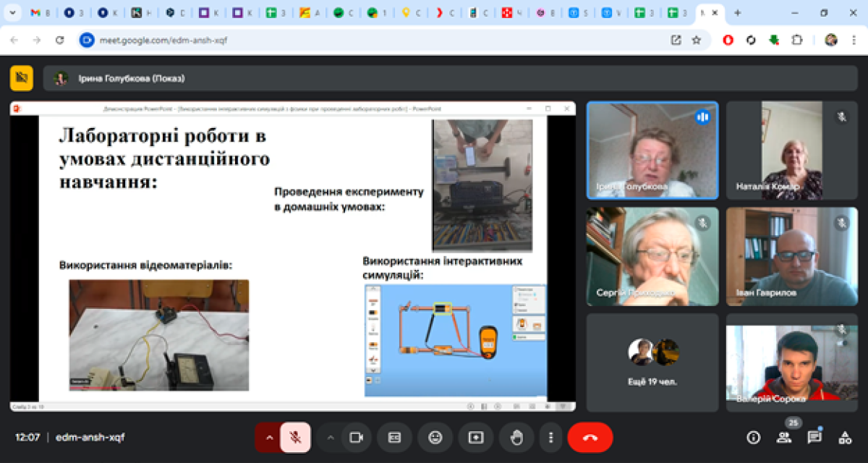
Task: Toggle the camera on or off
Action: coord(356,438)
